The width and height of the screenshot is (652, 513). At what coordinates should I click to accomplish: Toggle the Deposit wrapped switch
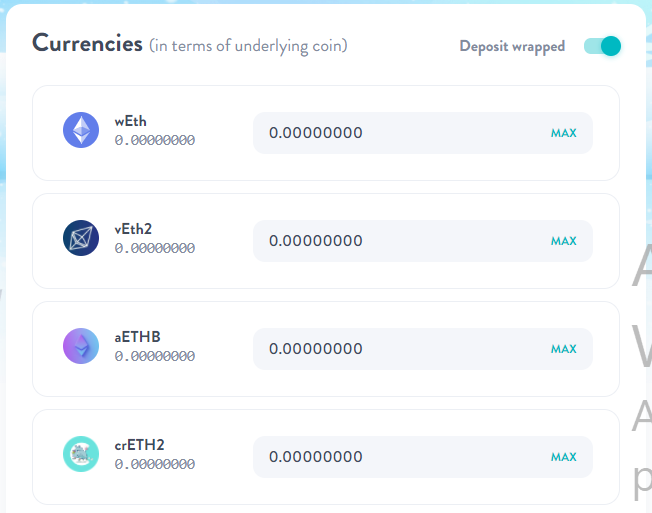pos(602,46)
